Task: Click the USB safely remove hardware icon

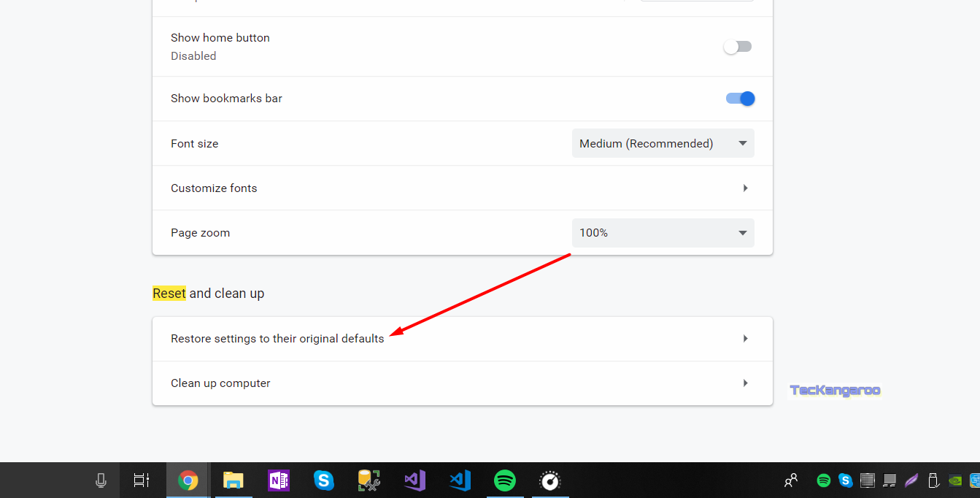Action: 933,480
